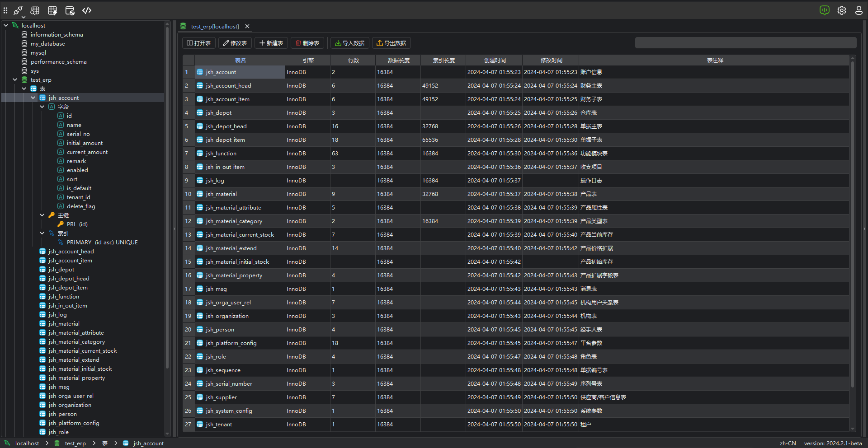
Task: Collapse the 索引 index node
Action: pyautogui.click(x=42, y=233)
